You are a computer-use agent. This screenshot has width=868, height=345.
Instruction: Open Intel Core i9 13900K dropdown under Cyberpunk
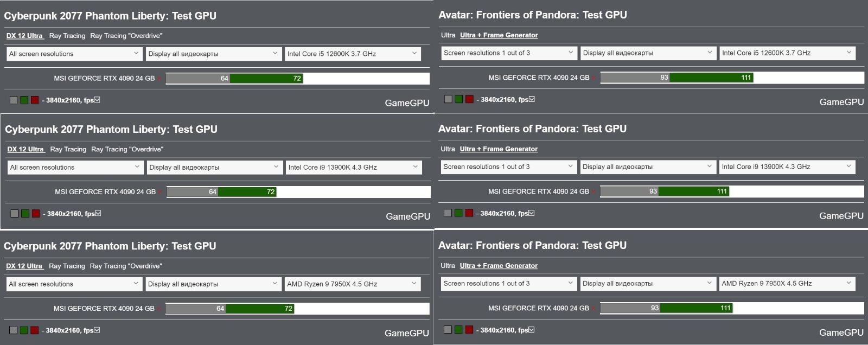pos(354,167)
